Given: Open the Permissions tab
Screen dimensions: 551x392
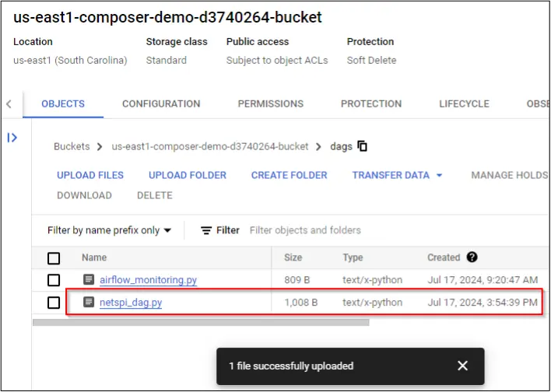Looking at the screenshot, I should (271, 104).
